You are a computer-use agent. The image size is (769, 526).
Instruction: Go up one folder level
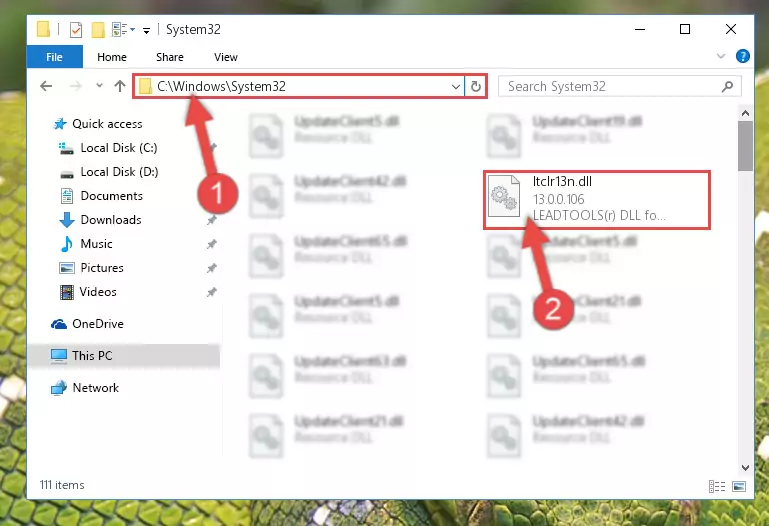pos(120,86)
